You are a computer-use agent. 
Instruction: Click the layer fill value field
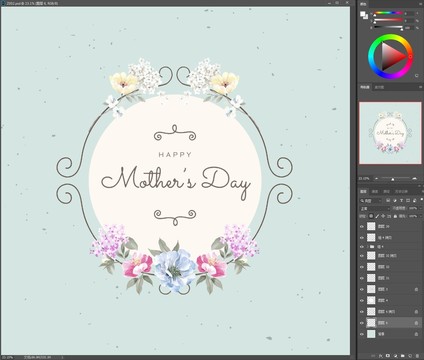[x=413, y=216]
